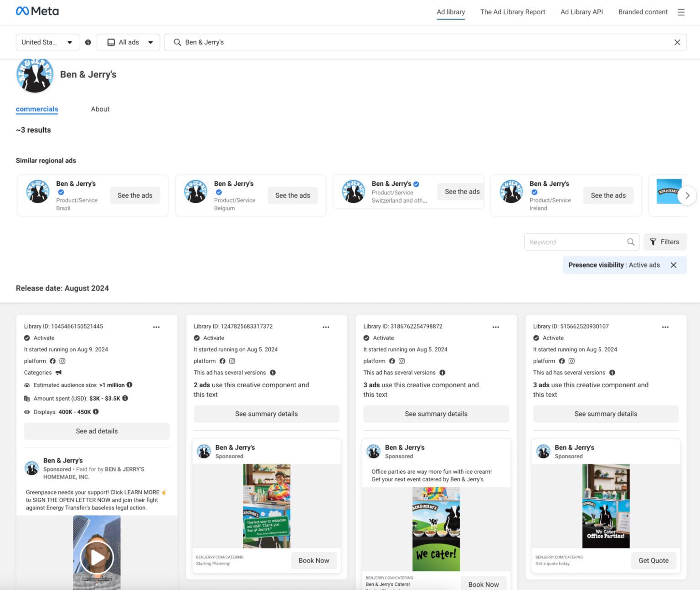This screenshot has width=700, height=590.
Task: Click the Instagram platform icon on the second ad
Action: coord(232,361)
